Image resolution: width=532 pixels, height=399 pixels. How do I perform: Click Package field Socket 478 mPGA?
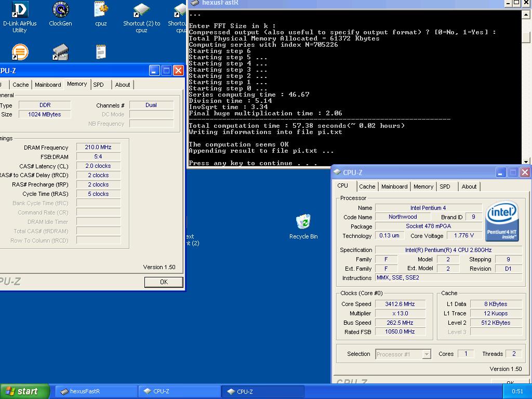coord(429,227)
